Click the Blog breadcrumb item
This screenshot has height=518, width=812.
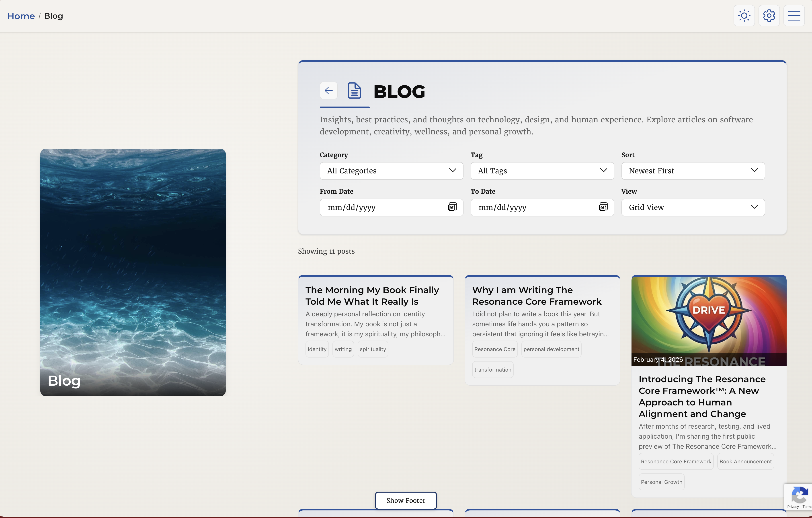pyautogui.click(x=53, y=16)
